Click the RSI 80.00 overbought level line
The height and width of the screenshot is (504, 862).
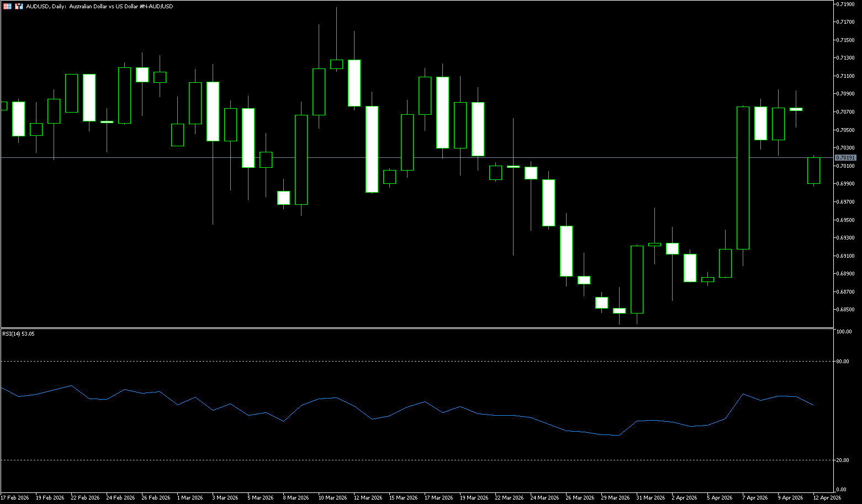(x=414, y=362)
